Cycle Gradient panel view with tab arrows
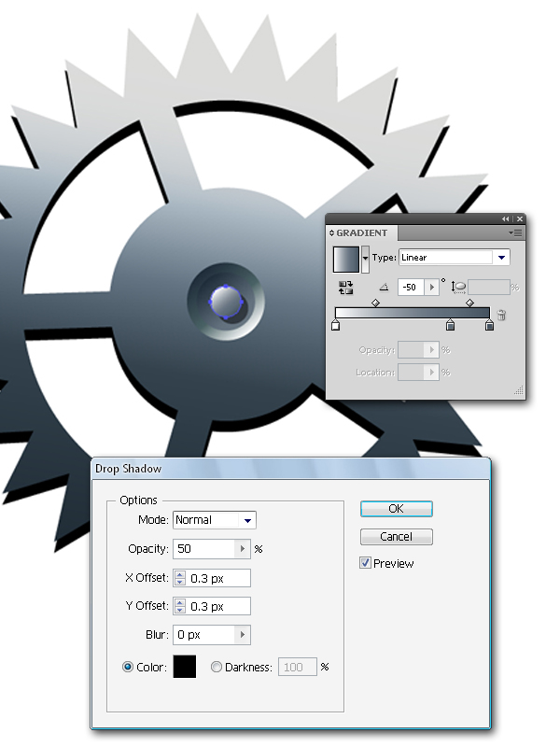Viewport: 560px width, 747px height. 331,233
